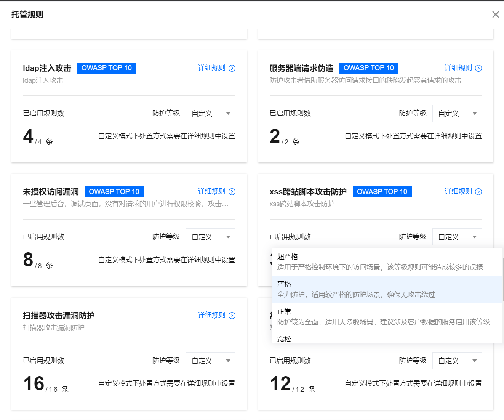Click circle arrow icon beside 未授权访问漏洞 详细规则

232,192
